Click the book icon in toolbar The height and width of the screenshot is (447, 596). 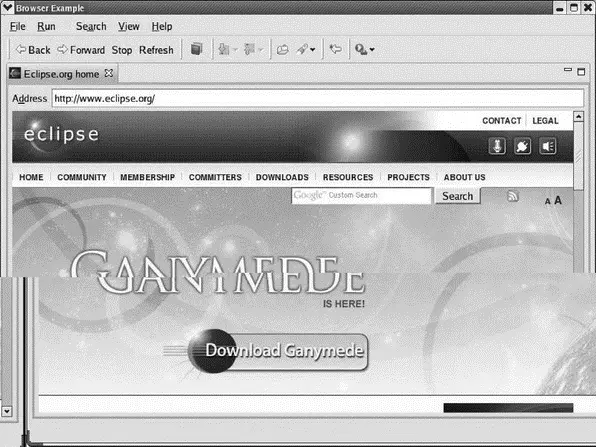[197, 49]
